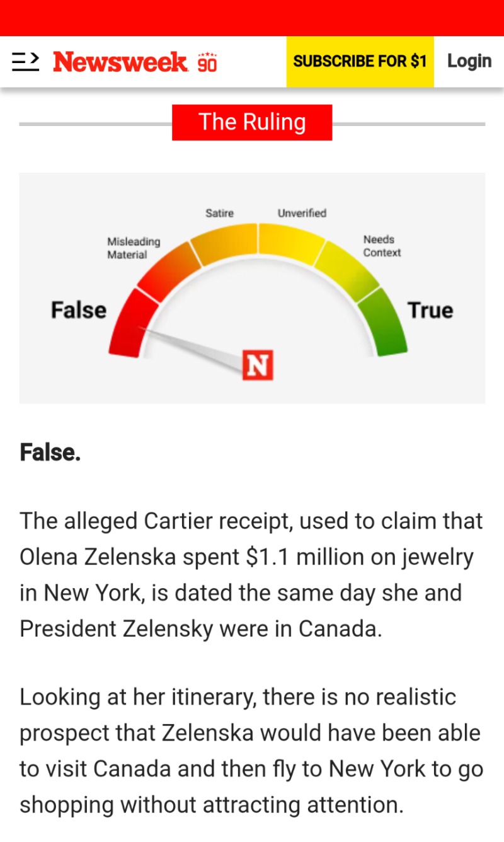Click paragraph about alleged Cartier receipt
This screenshot has width=504, height=842.
(x=251, y=575)
